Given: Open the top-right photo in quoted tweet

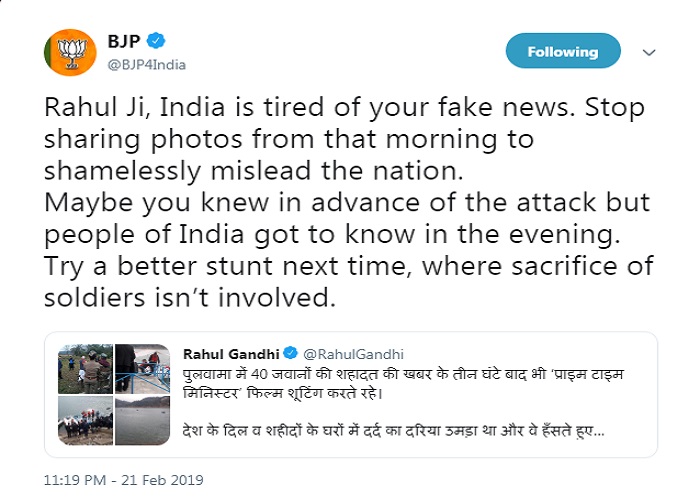Looking at the screenshot, I should click(x=143, y=370).
